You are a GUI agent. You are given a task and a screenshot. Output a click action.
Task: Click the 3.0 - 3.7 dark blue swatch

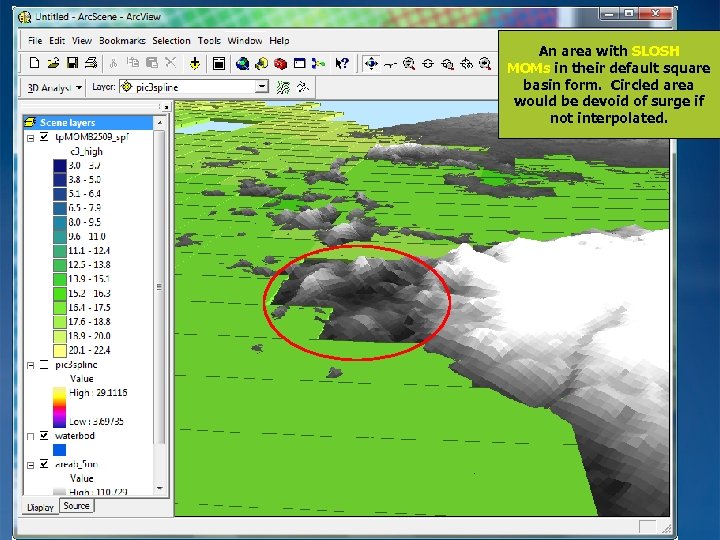coord(60,165)
